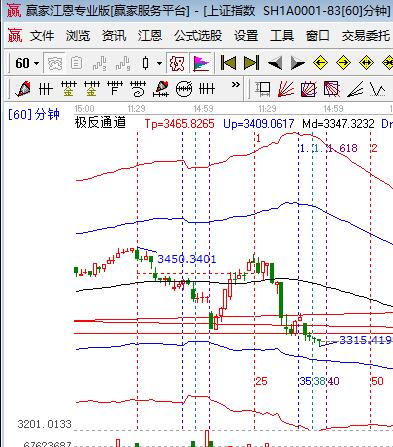The height and width of the screenshot is (447, 393).
Task: Toggle the colored flag indicator button
Action: 202,63
